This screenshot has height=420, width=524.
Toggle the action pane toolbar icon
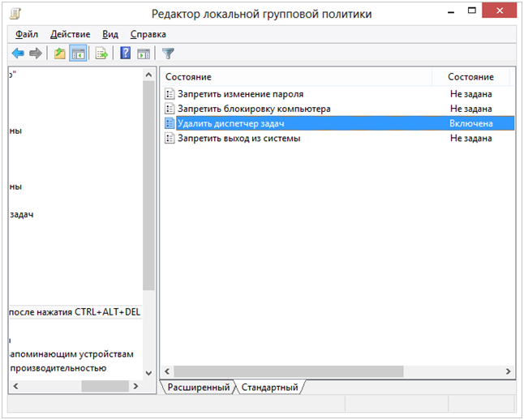click(144, 54)
